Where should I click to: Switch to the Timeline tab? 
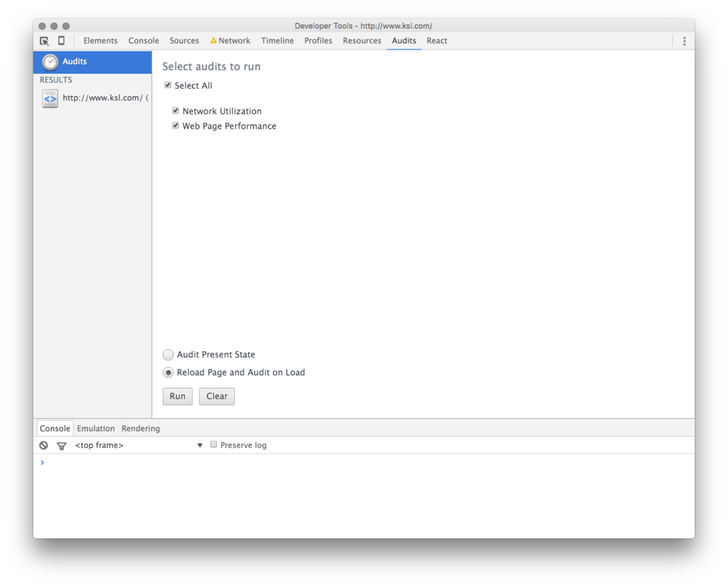click(277, 41)
